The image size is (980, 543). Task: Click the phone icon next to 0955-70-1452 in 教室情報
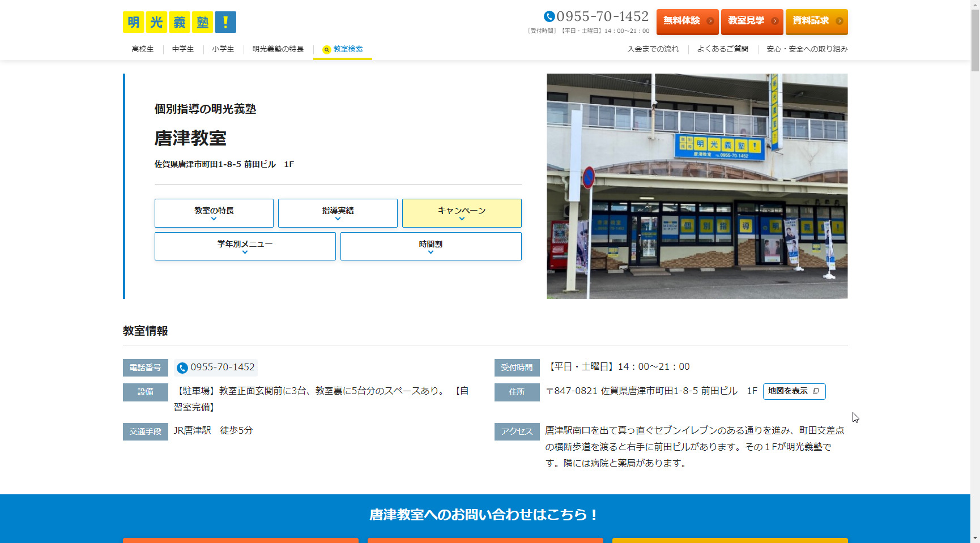[x=182, y=368]
